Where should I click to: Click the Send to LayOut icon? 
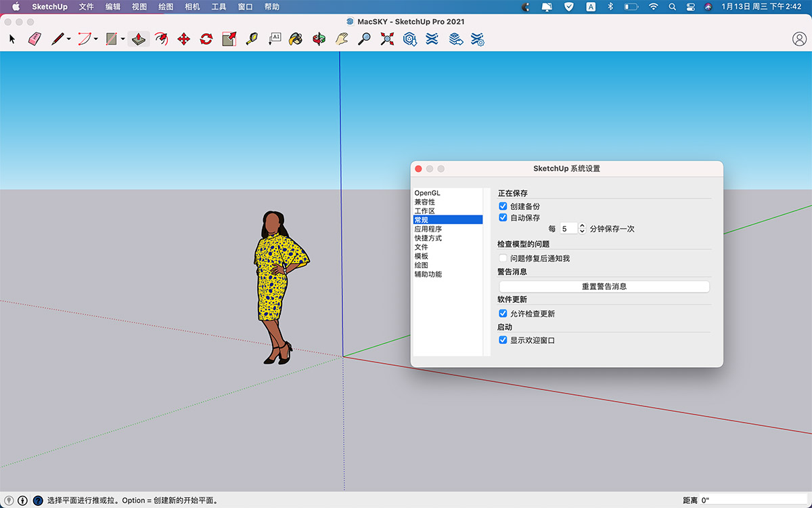455,39
